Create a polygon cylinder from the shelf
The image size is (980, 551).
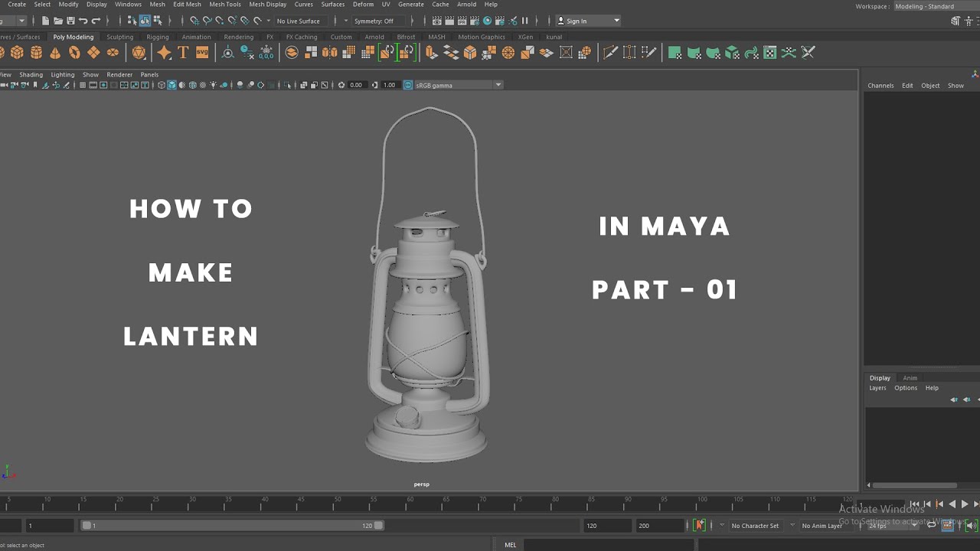pos(36,52)
